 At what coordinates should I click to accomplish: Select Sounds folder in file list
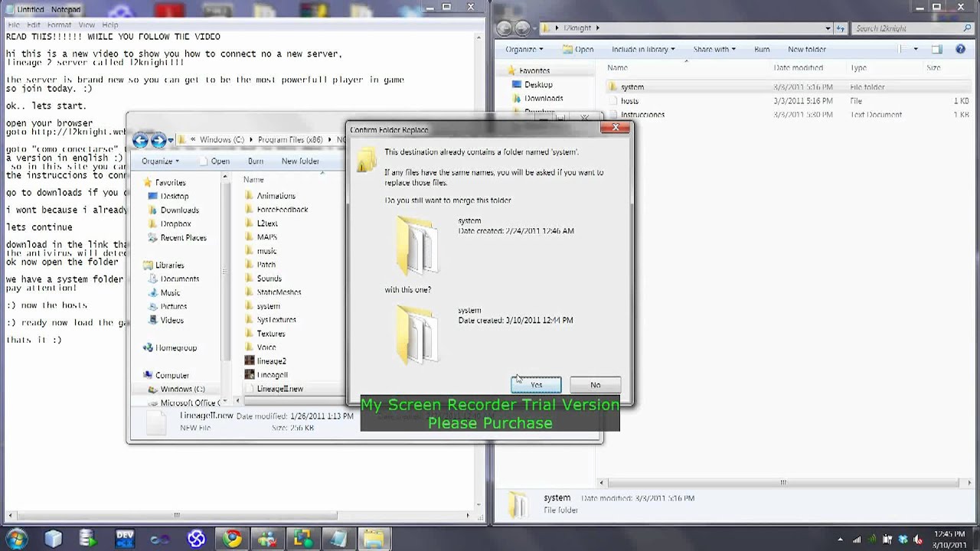269,279
